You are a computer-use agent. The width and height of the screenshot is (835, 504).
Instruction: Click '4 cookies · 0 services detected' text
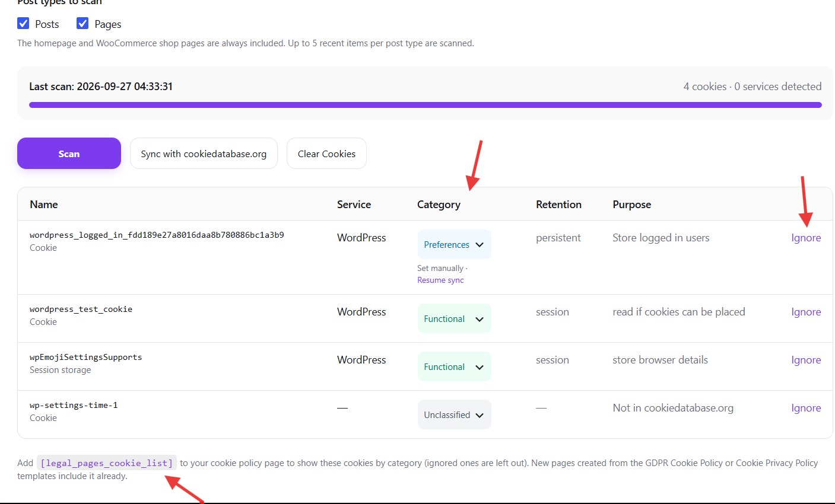tap(752, 86)
